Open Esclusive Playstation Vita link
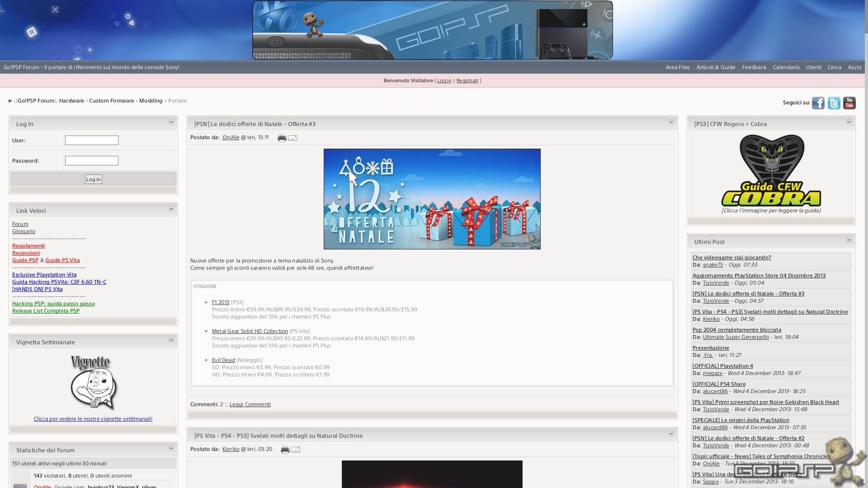This screenshot has width=868, height=488. tap(44, 275)
